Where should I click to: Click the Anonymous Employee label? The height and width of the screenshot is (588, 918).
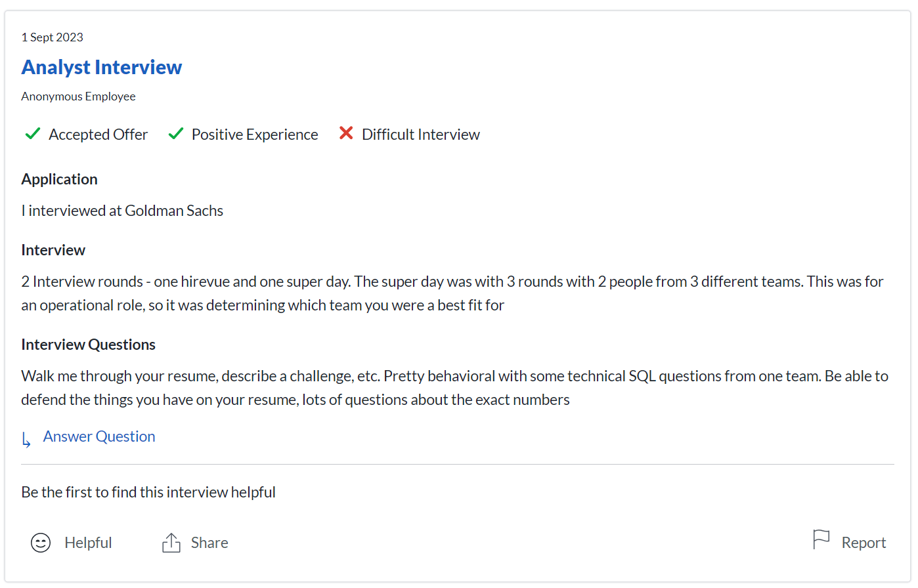click(78, 96)
